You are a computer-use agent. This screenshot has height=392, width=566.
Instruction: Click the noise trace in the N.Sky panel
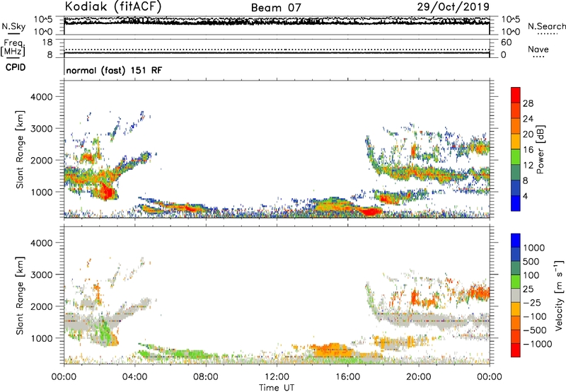click(277, 21)
